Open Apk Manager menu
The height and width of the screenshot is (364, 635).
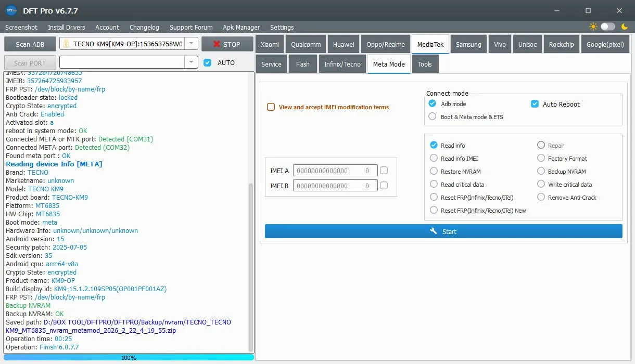(x=242, y=27)
